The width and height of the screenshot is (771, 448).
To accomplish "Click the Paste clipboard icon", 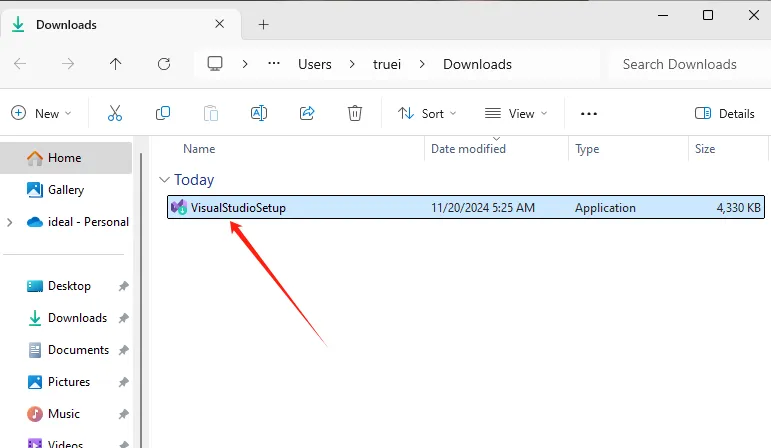I will point(210,114).
